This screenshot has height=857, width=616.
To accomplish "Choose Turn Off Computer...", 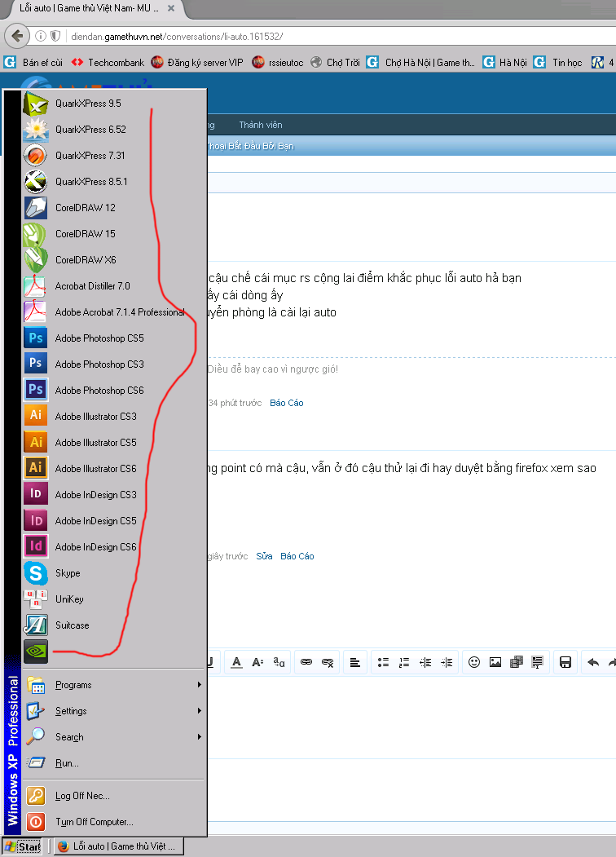I will pyautogui.click(x=94, y=822).
